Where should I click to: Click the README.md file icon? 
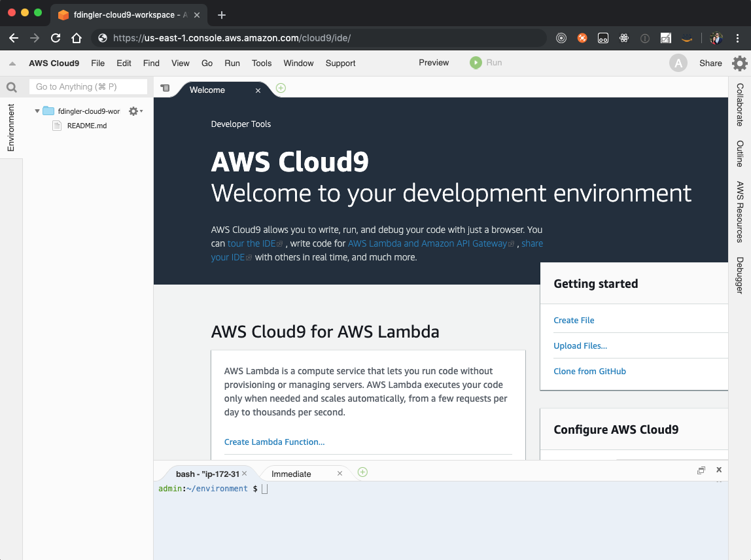point(57,126)
